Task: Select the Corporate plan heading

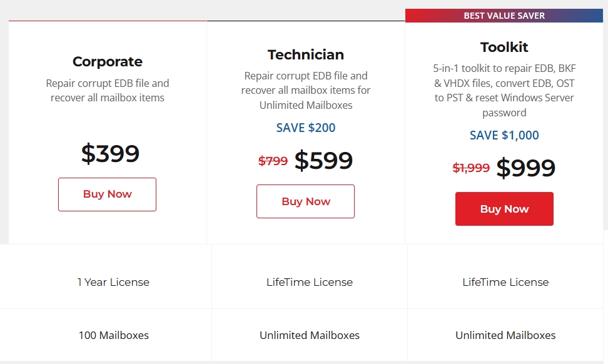Action: tap(108, 62)
